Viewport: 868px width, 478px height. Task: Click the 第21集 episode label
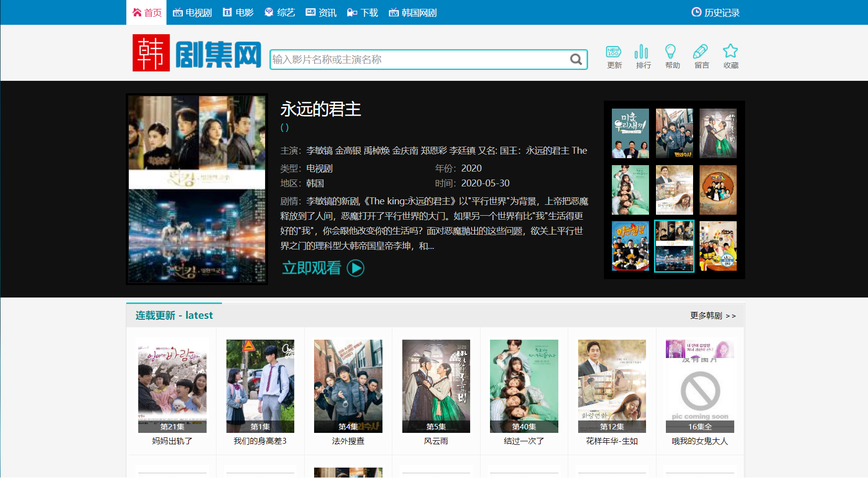click(172, 426)
